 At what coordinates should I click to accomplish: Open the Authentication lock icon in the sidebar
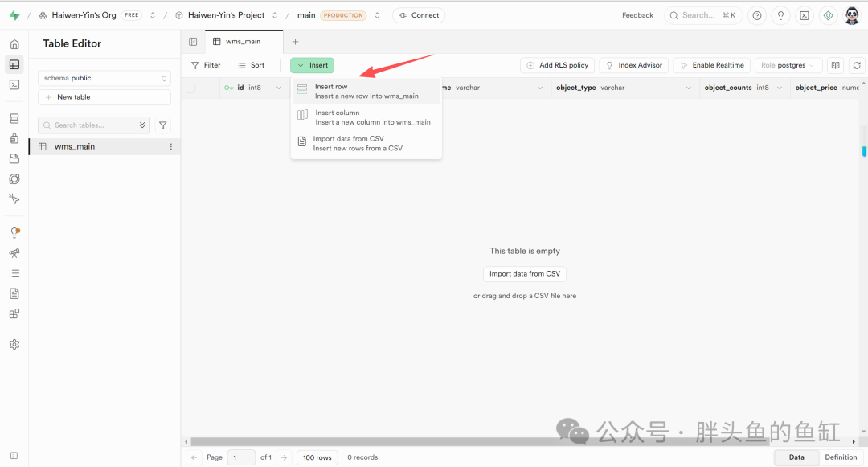point(15,138)
